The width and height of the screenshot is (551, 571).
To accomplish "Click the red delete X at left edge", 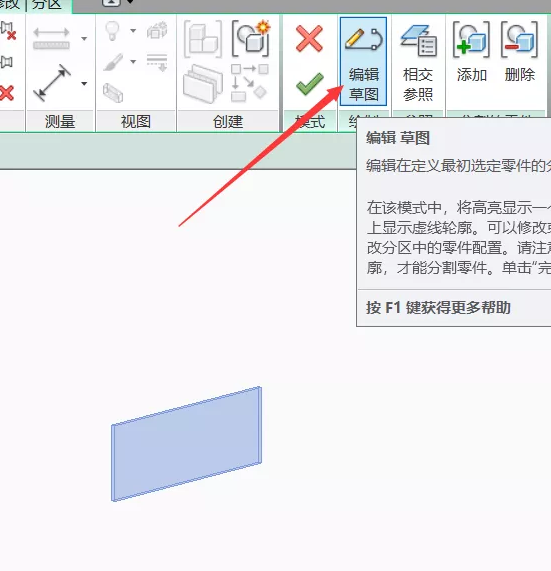I will pos(7,93).
